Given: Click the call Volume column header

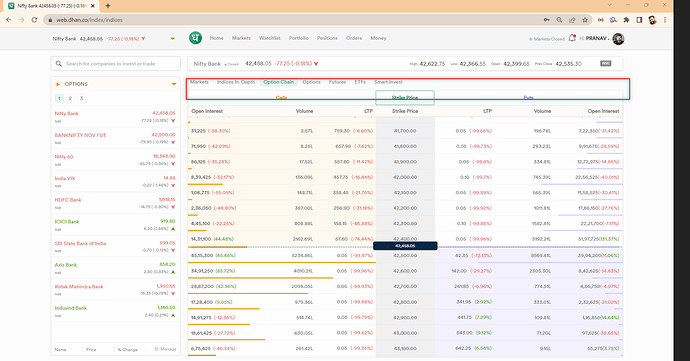Looking at the screenshot, I should coord(304,111).
